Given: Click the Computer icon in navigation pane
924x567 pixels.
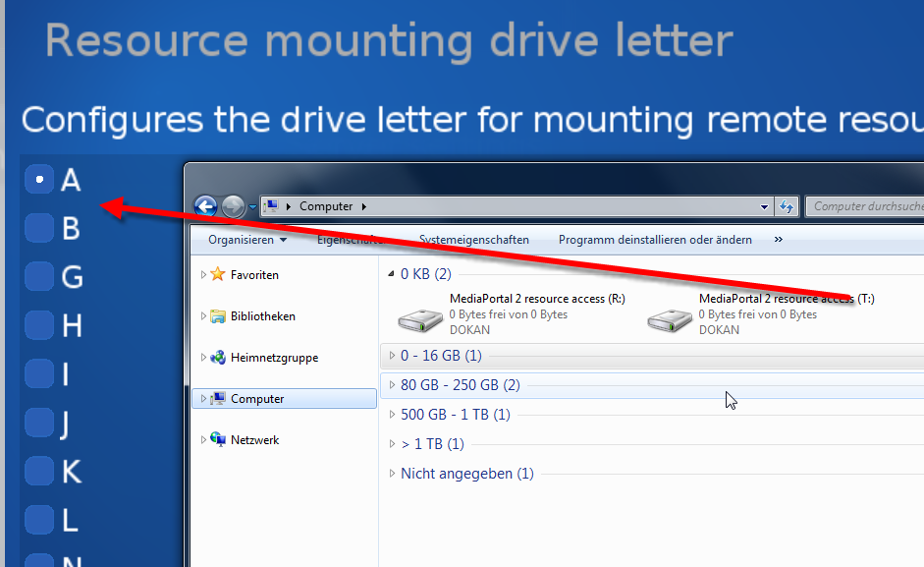Looking at the screenshot, I should click(218, 399).
